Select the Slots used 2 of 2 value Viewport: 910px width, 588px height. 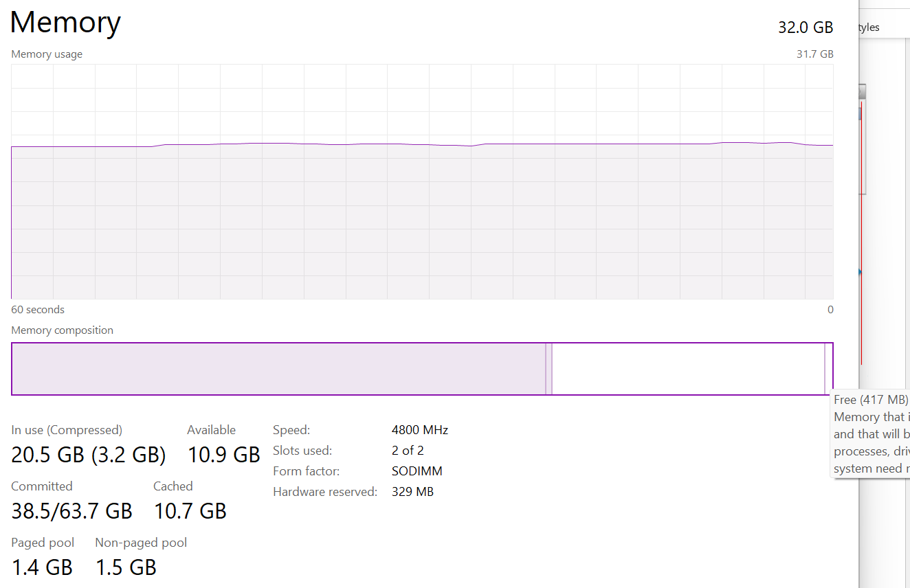pyautogui.click(x=408, y=451)
